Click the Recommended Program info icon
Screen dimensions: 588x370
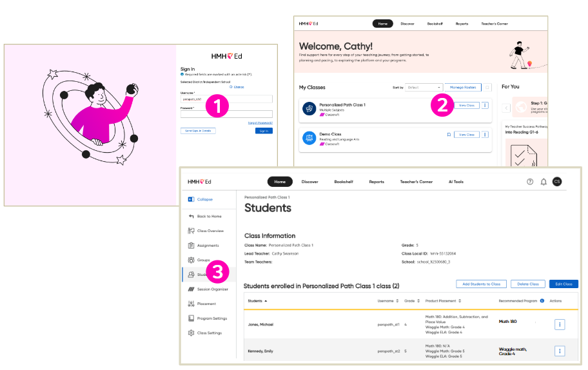coord(542,300)
